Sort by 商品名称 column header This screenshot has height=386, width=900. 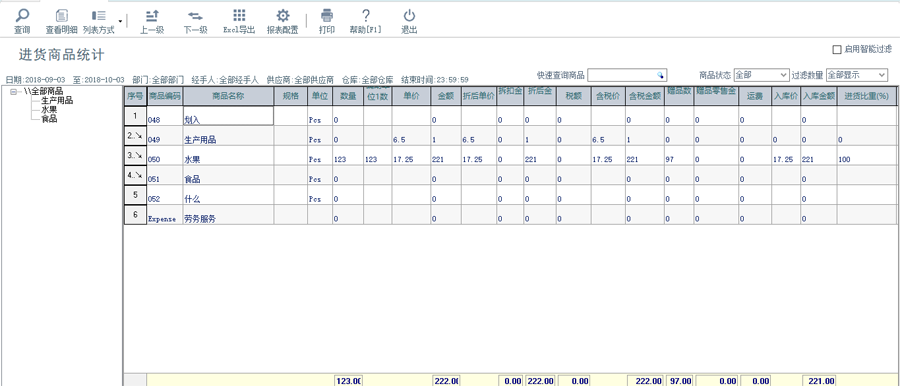tap(228, 96)
